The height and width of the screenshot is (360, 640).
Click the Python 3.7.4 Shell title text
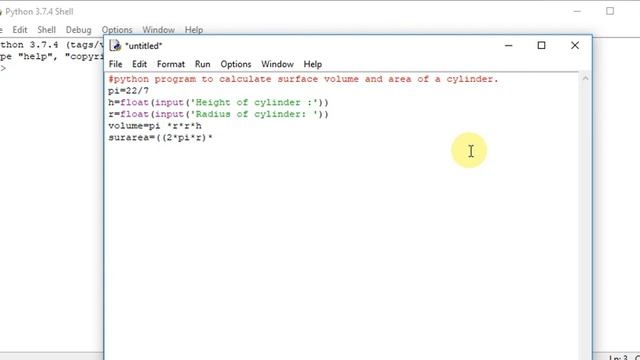(x=40, y=12)
